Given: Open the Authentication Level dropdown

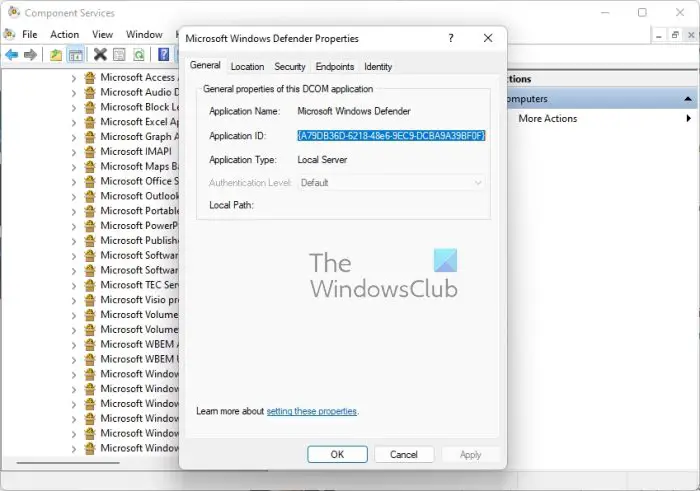Looking at the screenshot, I should tap(391, 183).
